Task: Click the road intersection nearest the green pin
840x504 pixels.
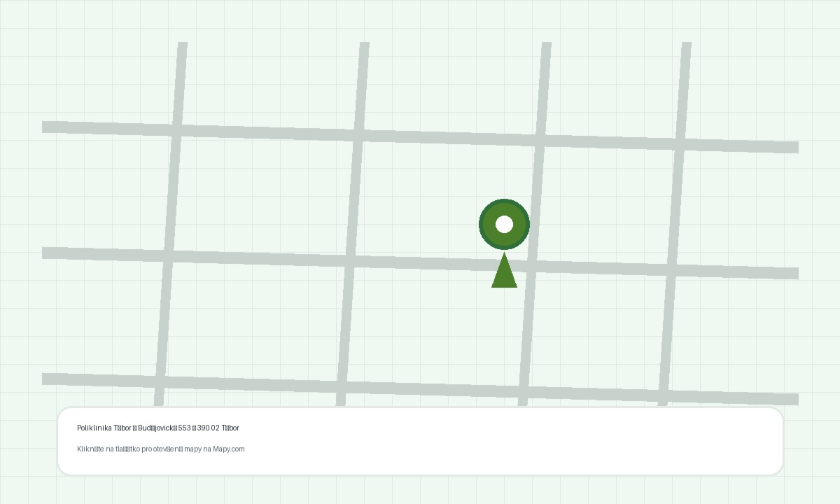Action: (x=532, y=266)
